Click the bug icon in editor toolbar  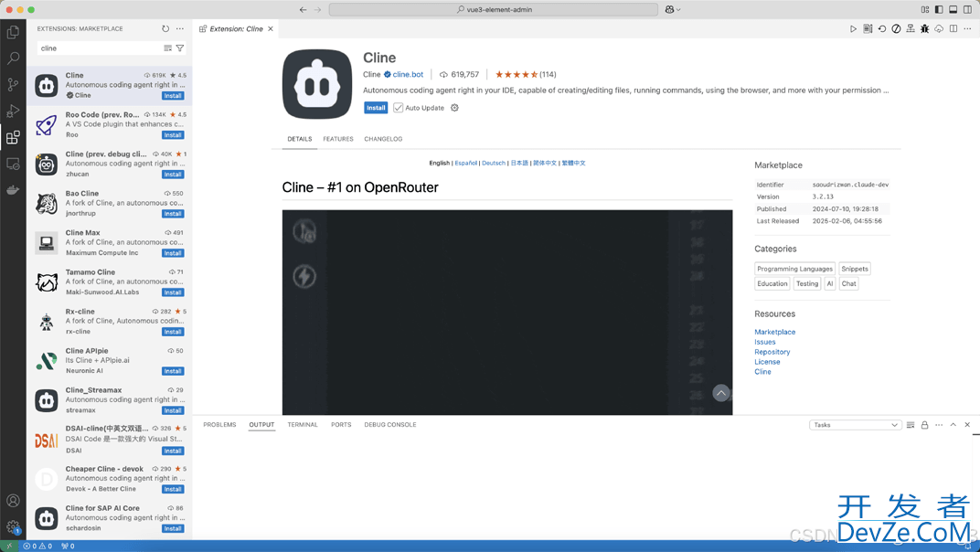point(924,28)
